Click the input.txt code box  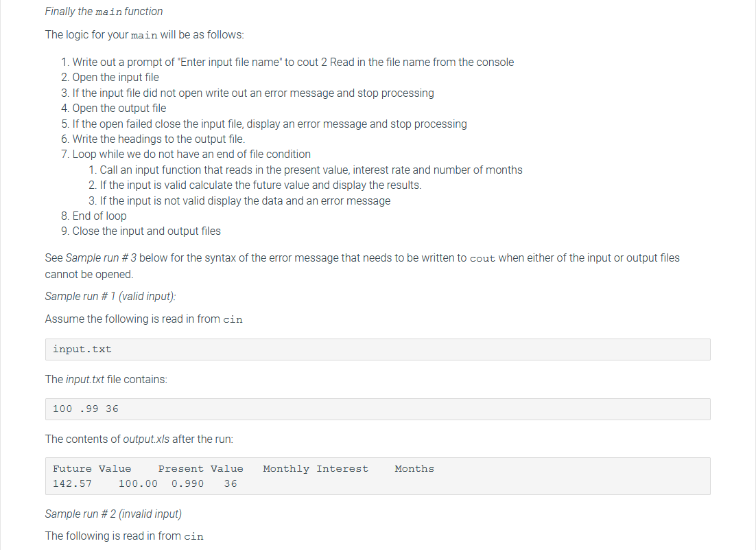[377, 350]
